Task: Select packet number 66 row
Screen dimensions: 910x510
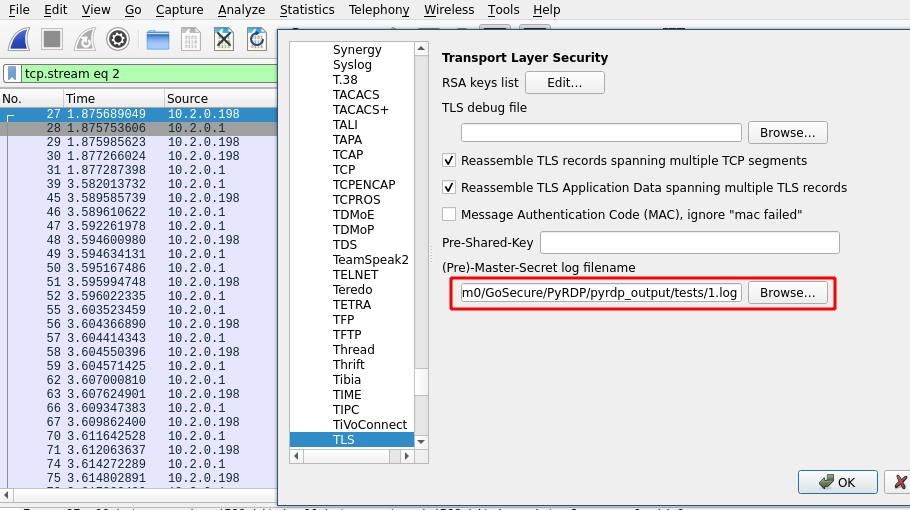Action: [138, 408]
